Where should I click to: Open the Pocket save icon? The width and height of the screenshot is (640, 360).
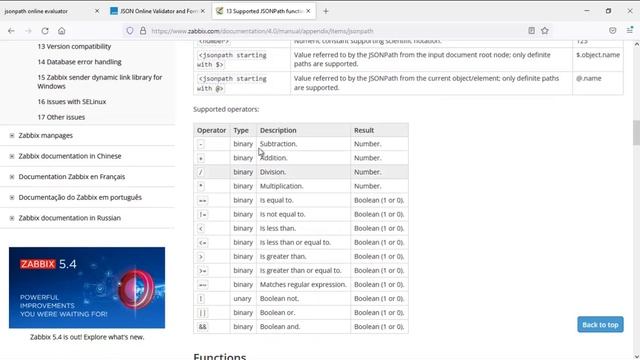pos(612,31)
